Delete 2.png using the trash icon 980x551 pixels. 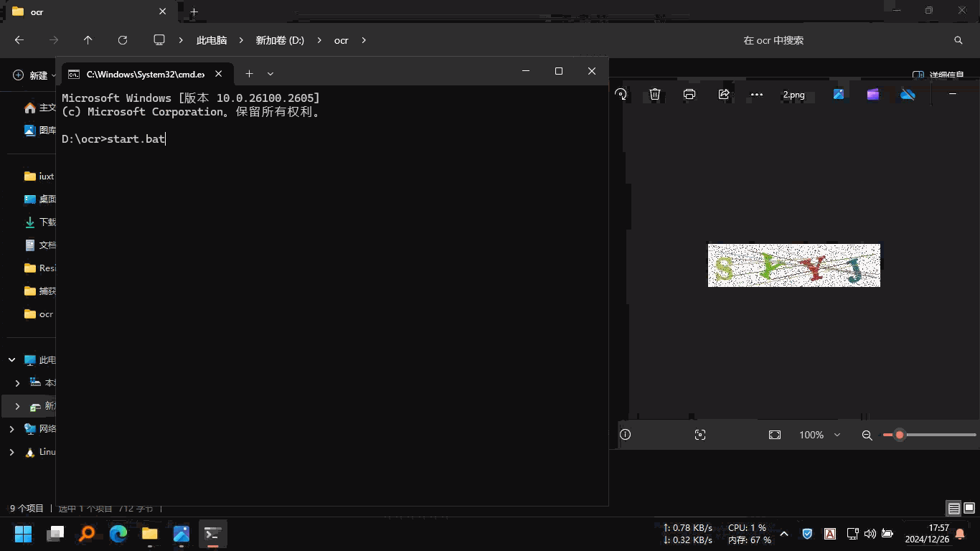click(x=655, y=94)
